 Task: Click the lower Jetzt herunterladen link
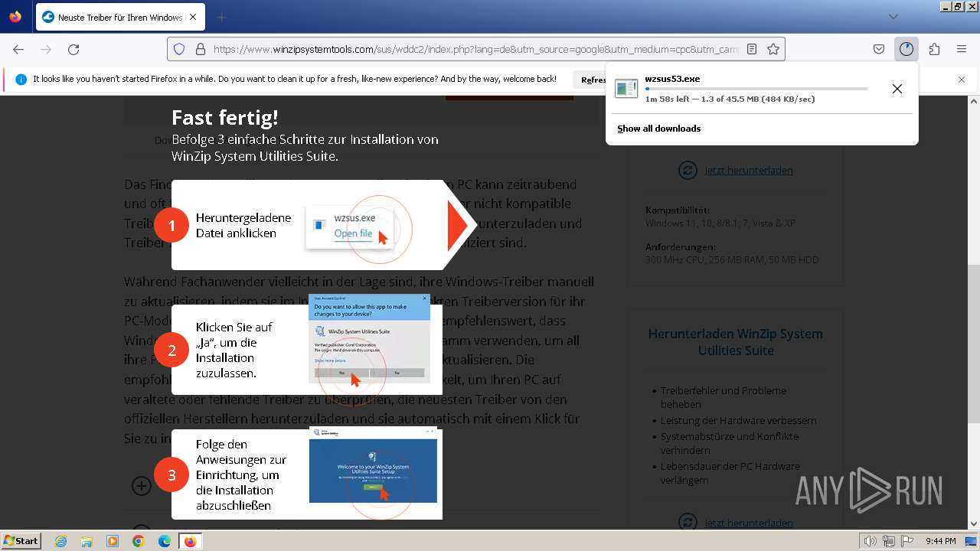748,523
